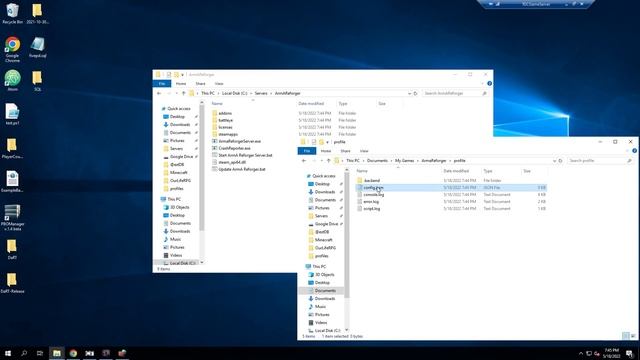This screenshot has height=360, width=640.
Task: Customize Quick Access Toolbar dropdown in profile window
Action: 327,142
